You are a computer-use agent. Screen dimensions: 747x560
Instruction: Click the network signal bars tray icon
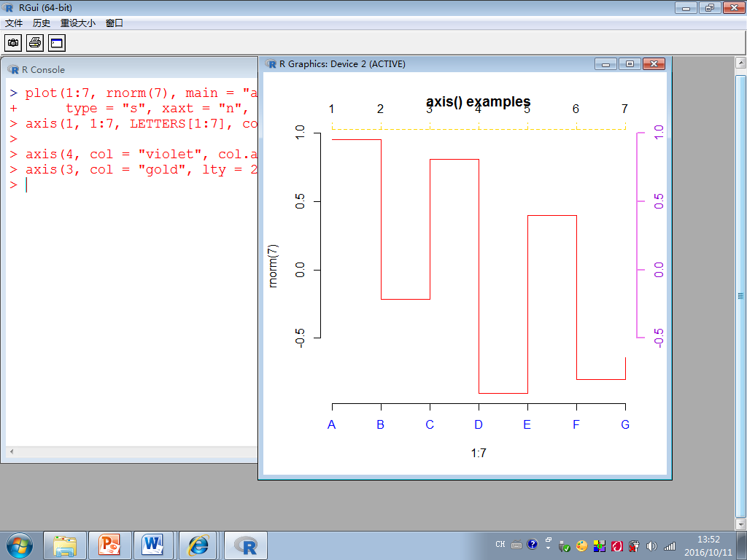tap(670, 546)
